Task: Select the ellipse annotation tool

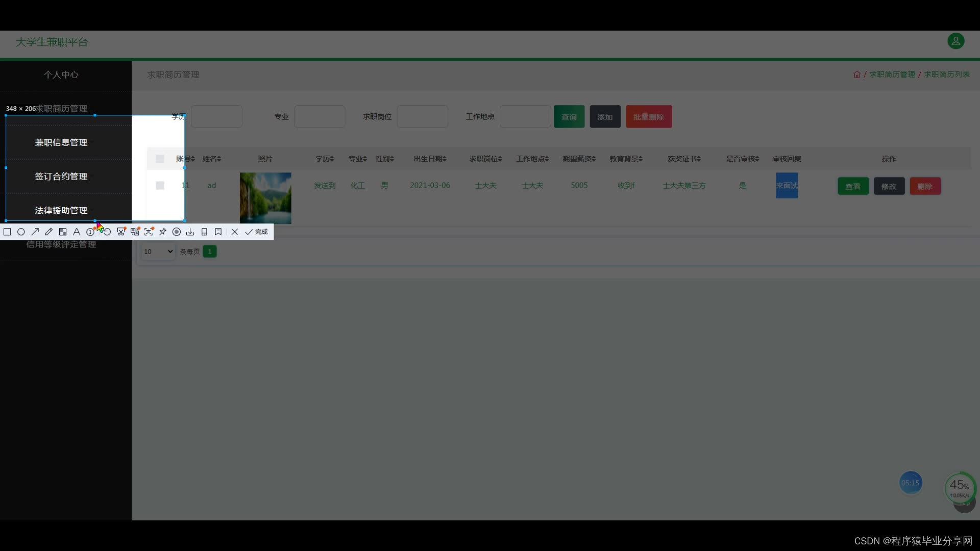Action: (21, 232)
